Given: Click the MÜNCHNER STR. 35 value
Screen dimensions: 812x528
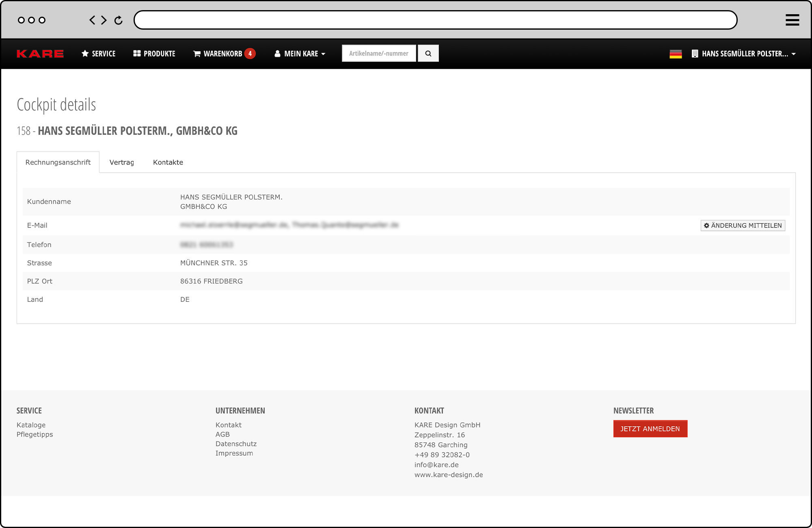Looking at the screenshot, I should click(x=214, y=263).
